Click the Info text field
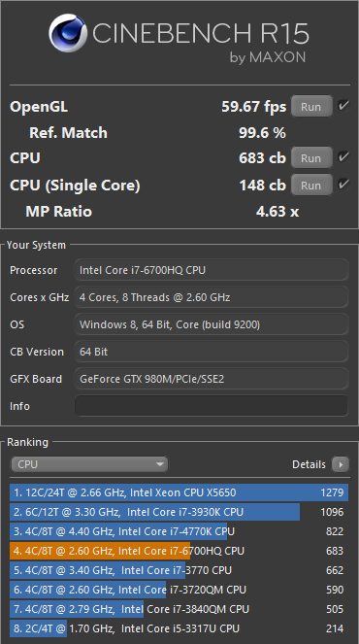Image resolution: width=359 pixels, height=644 pixels. point(212,406)
